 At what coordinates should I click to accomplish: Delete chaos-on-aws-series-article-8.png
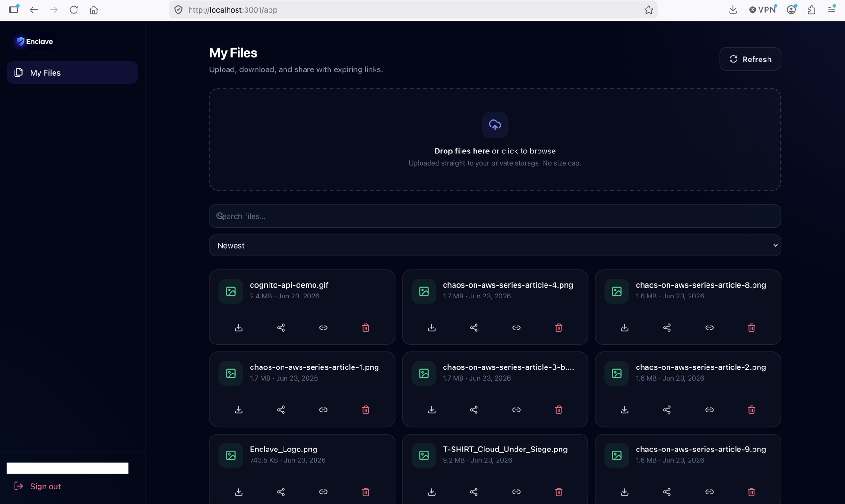coord(752,328)
